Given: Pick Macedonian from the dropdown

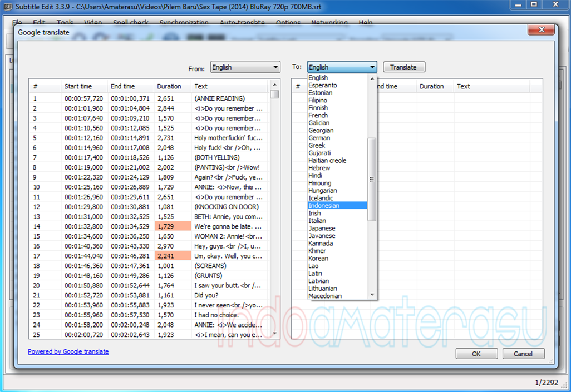Looking at the screenshot, I should click(337, 296).
